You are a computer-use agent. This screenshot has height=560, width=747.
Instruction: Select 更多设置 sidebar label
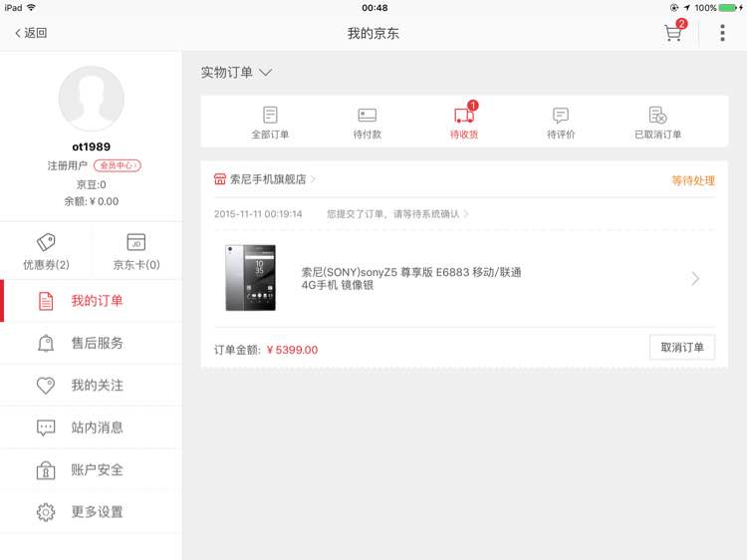pyautogui.click(x=98, y=512)
